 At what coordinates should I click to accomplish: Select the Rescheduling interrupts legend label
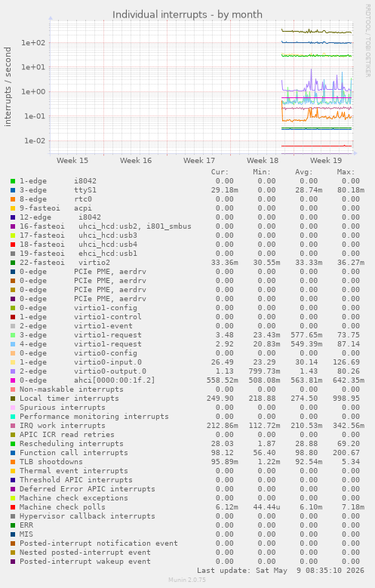pos(71,444)
